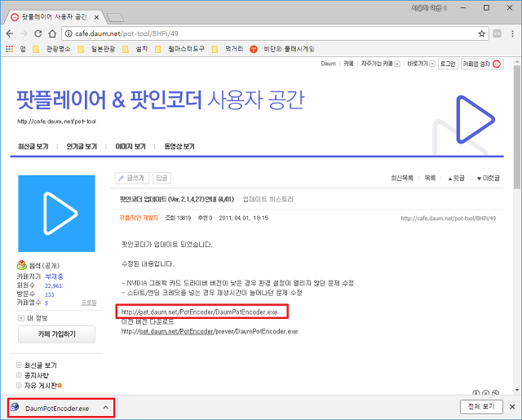
Task: Open the 웹마스터도구 bookmark folder
Action: click(x=179, y=49)
